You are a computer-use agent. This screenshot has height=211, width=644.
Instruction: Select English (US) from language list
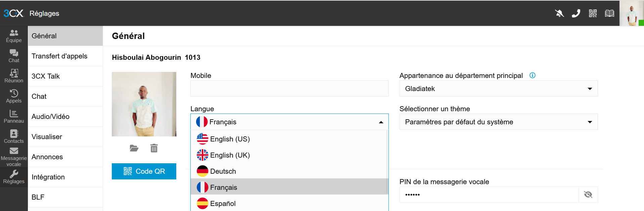tap(230, 139)
